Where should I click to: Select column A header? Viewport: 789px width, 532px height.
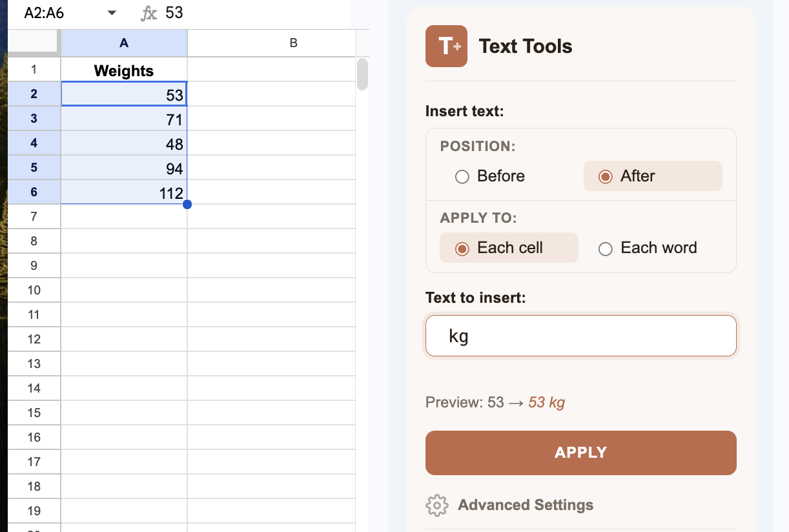coord(123,43)
